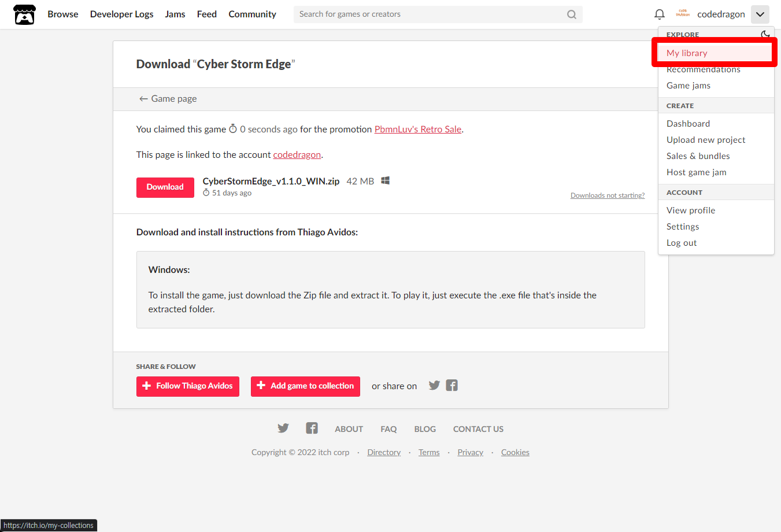Viewport: 781px width, 532px height.
Task: Share on Twitter icon beside 'or share on'
Action: (x=434, y=385)
